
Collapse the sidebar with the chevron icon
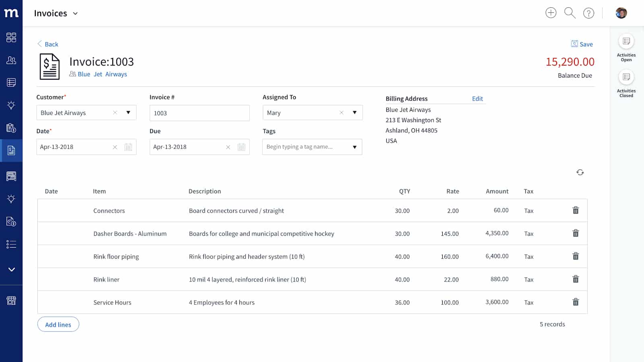[11, 269]
